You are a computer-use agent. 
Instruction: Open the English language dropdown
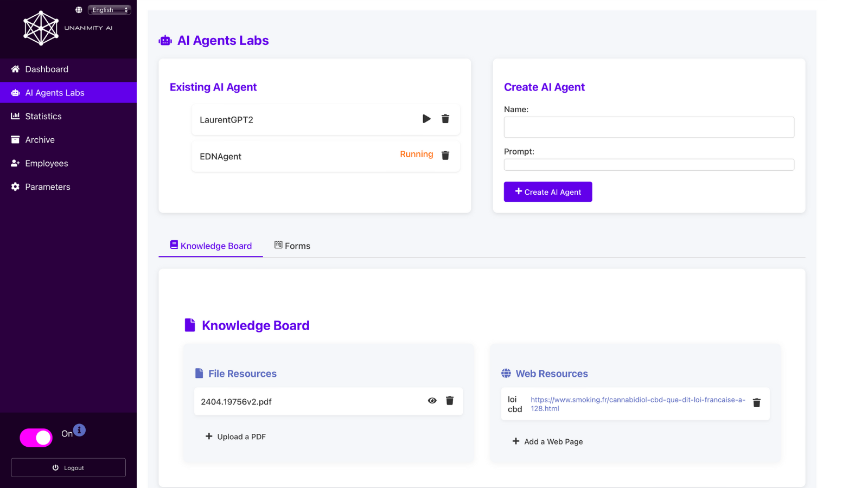[x=109, y=9]
